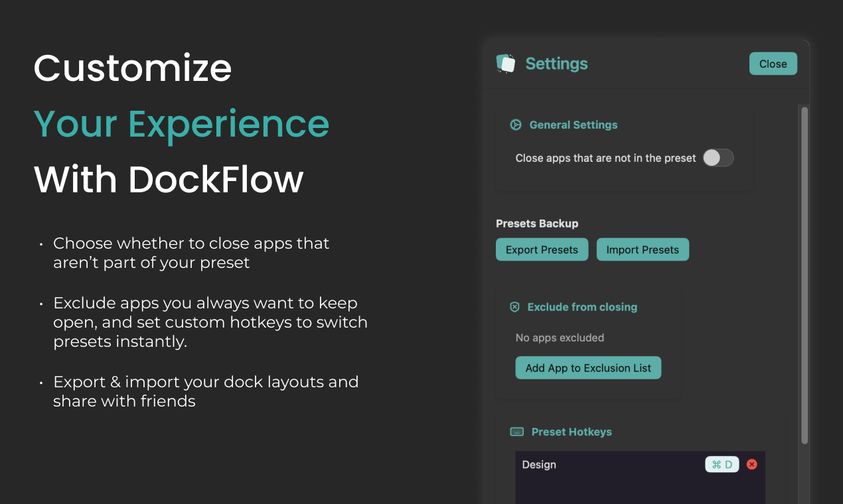Click the Settings title text
Image resolution: width=843 pixels, height=504 pixels.
tap(556, 64)
